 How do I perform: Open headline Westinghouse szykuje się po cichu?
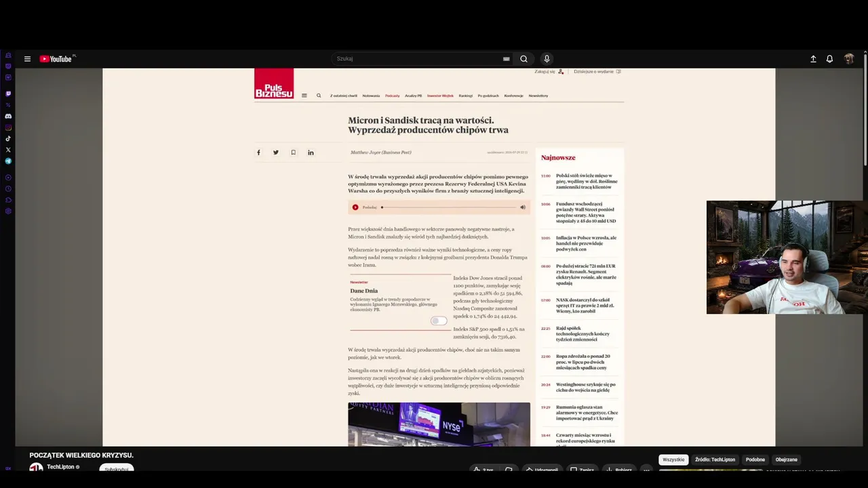[586, 387]
